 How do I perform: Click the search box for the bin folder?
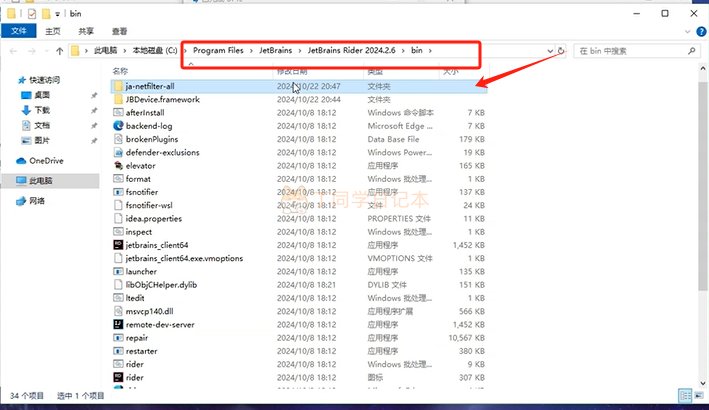pyautogui.click(x=632, y=50)
